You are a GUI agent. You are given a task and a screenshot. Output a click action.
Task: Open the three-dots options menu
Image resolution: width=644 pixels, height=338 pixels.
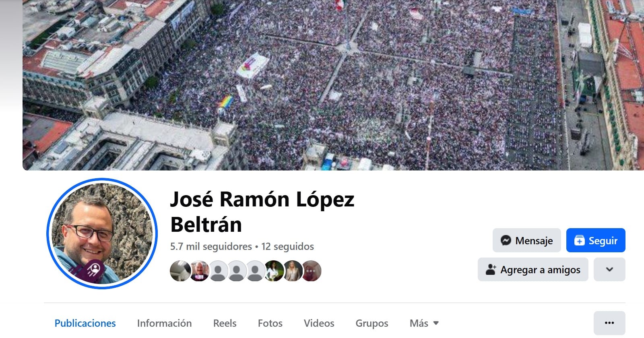[609, 323]
